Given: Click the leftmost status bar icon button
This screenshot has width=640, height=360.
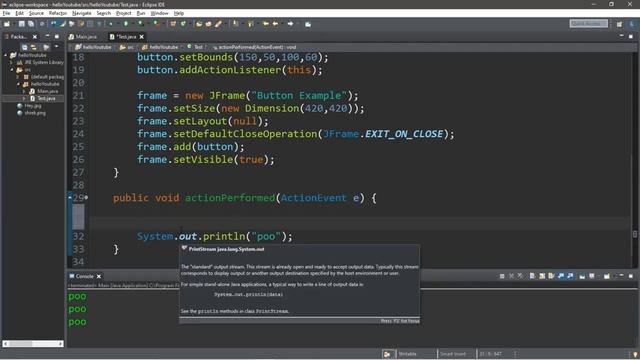Looking at the screenshot, I should click(x=387, y=354).
